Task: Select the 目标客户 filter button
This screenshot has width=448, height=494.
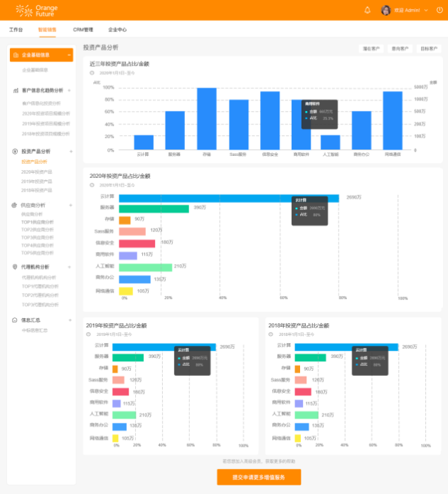Action: 430,48
